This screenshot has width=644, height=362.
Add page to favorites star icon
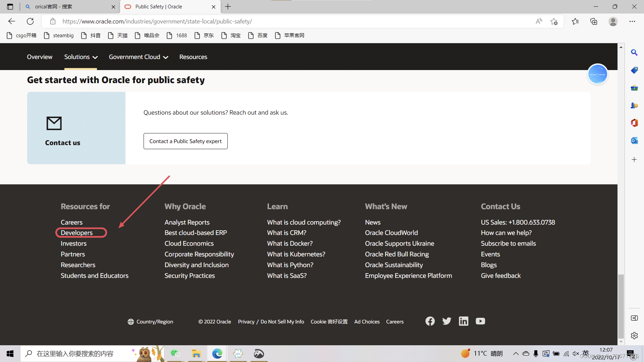554,21
